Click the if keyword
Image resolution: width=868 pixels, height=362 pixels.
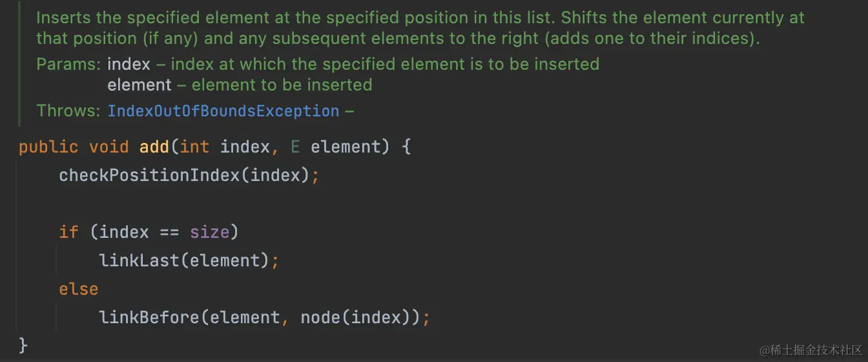(68, 232)
